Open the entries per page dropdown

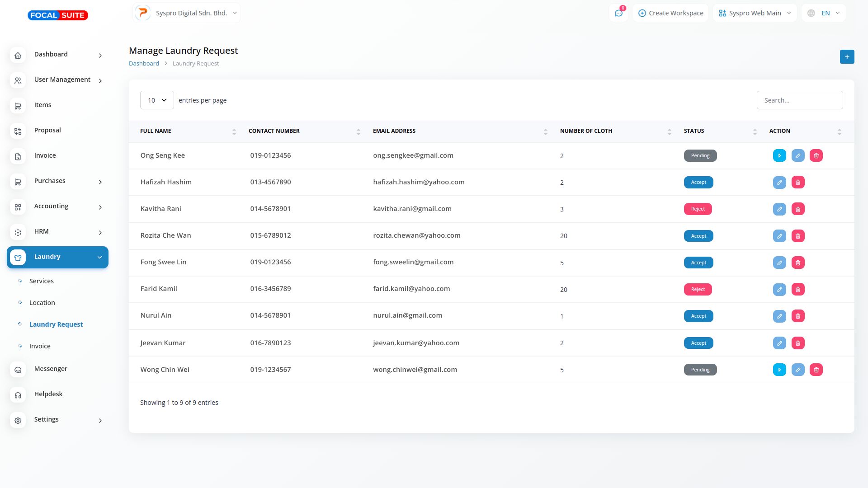[x=157, y=100]
